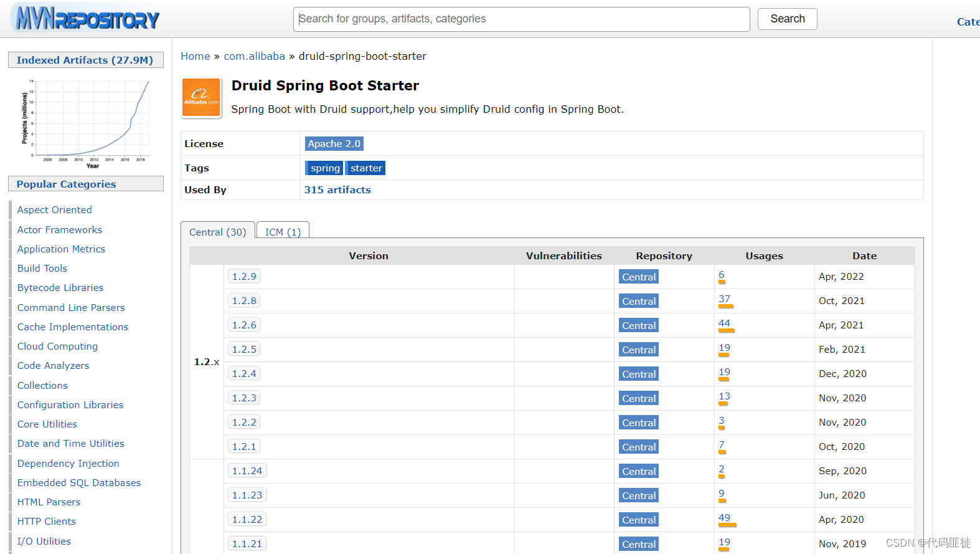Open version 1.2.5
This screenshot has width=980, height=554.
click(244, 350)
